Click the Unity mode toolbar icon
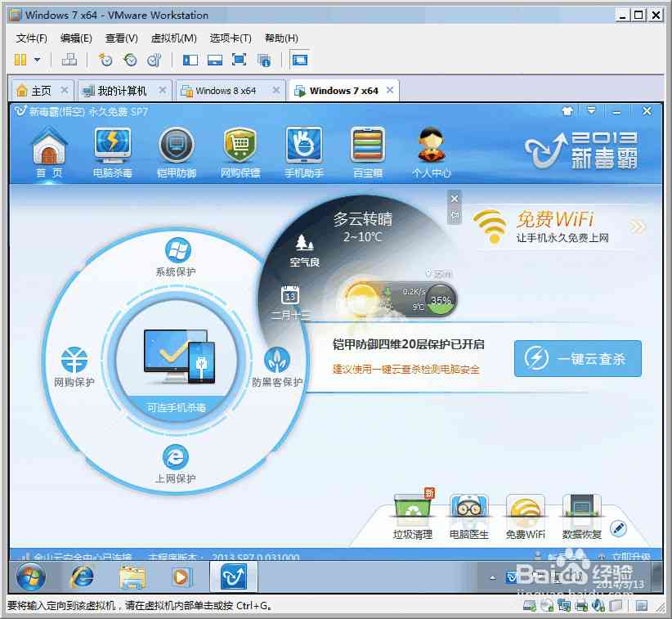672x619 pixels. point(264,60)
